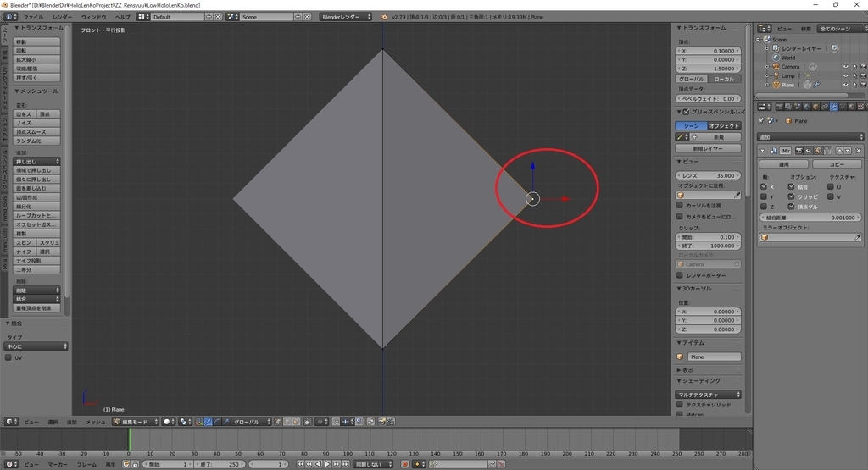
Task: Click the 適用 apply modifier button
Action: [x=784, y=164]
